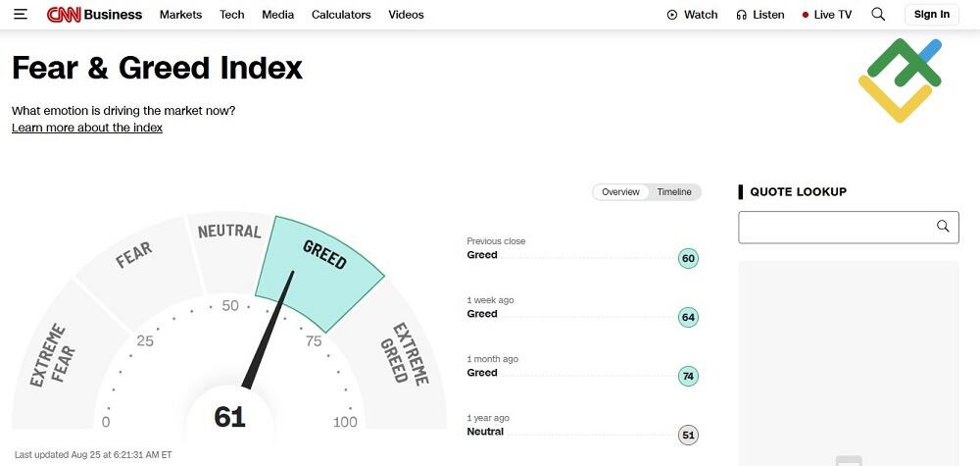Click the previous close 60 badge
This screenshot has height=466, width=980.
(x=688, y=259)
